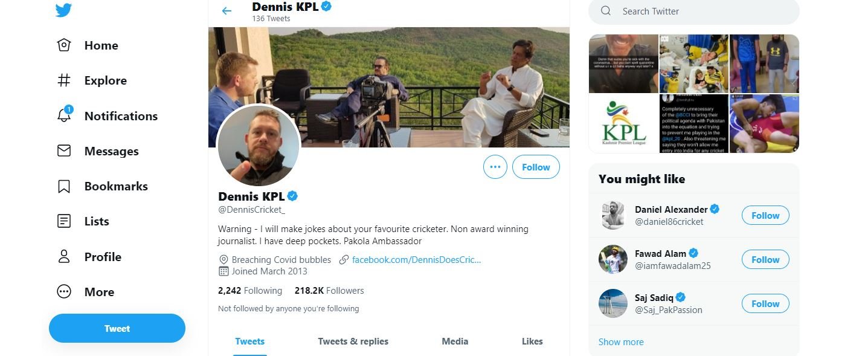
Task: Click the blue Tweet compose button
Action: (x=117, y=328)
